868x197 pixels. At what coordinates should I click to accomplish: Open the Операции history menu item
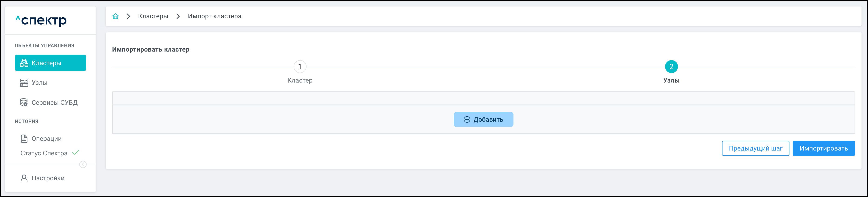(47, 139)
